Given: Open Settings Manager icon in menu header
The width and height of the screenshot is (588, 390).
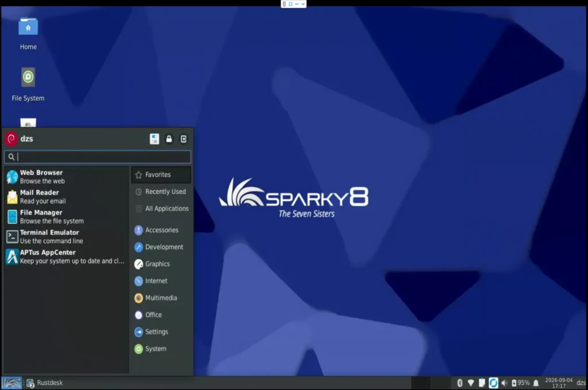Looking at the screenshot, I should (154, 139).
